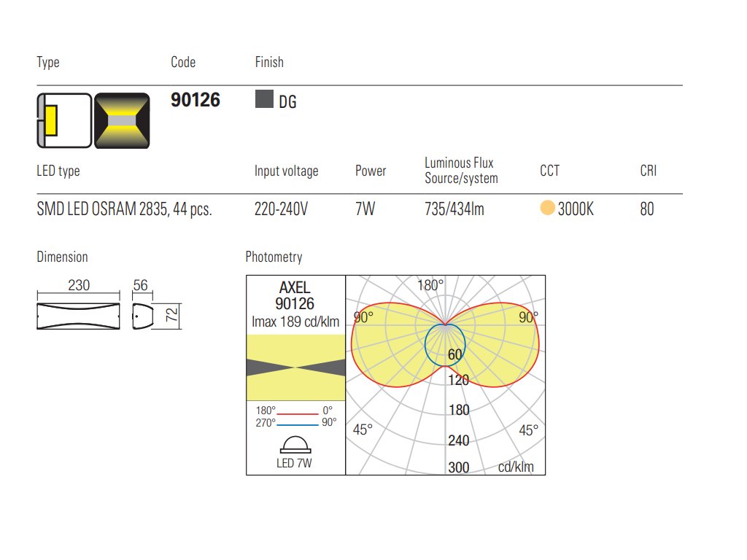Click the red 180°–0° plane legend line
The height and width of the screenshot is (560, 747).
coord(298,413)
